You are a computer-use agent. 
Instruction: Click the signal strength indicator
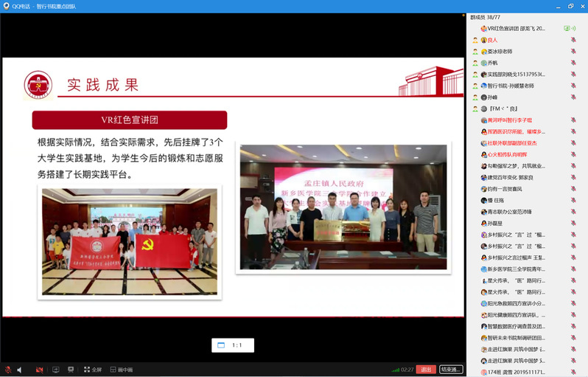tap(396, 370)
